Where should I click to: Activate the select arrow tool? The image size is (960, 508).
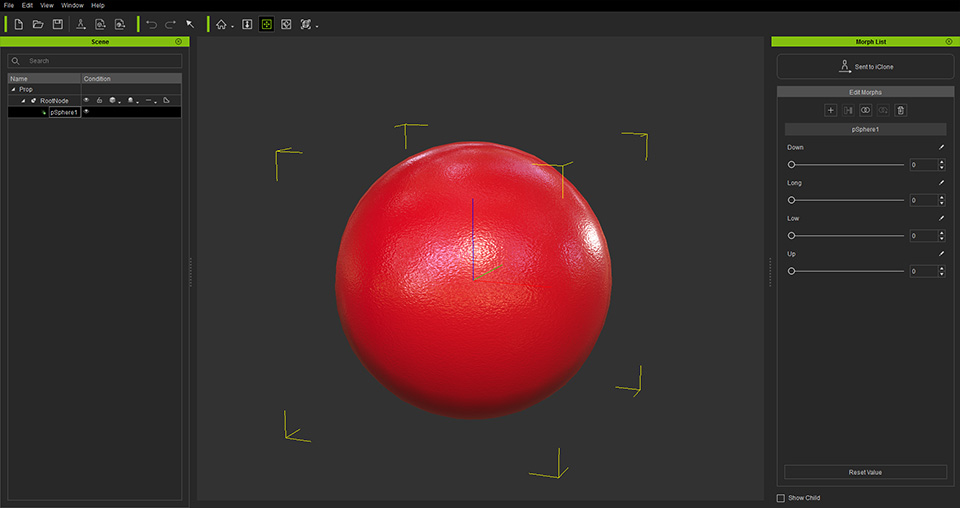click(x=190, y=24)
